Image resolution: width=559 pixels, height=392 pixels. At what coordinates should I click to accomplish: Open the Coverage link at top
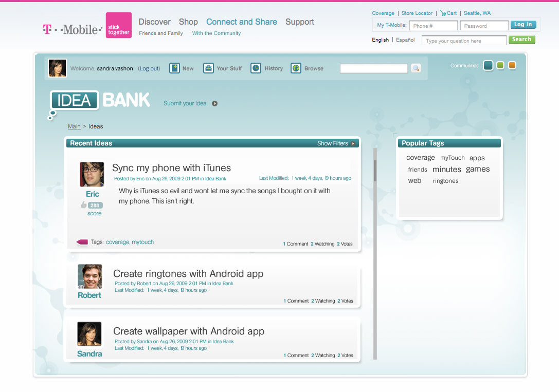pos(383,13)
